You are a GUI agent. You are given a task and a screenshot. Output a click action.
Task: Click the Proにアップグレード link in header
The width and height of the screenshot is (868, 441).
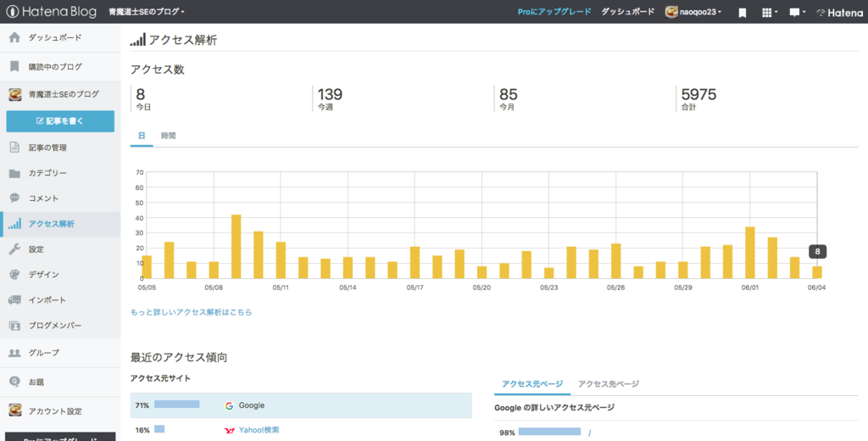(554, 12)
